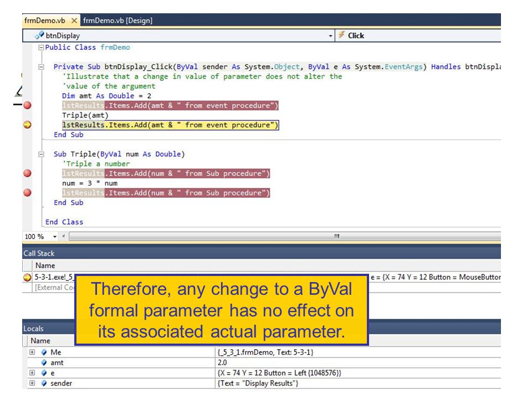Click the Call Stack Name column header
The image size is (532, 399).
pyautogui.click(x=45, y=265)
